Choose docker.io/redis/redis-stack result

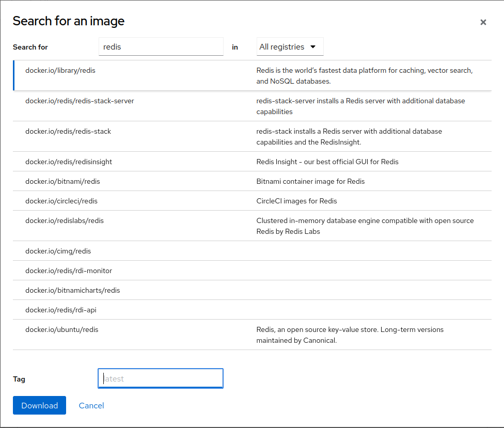68,131
